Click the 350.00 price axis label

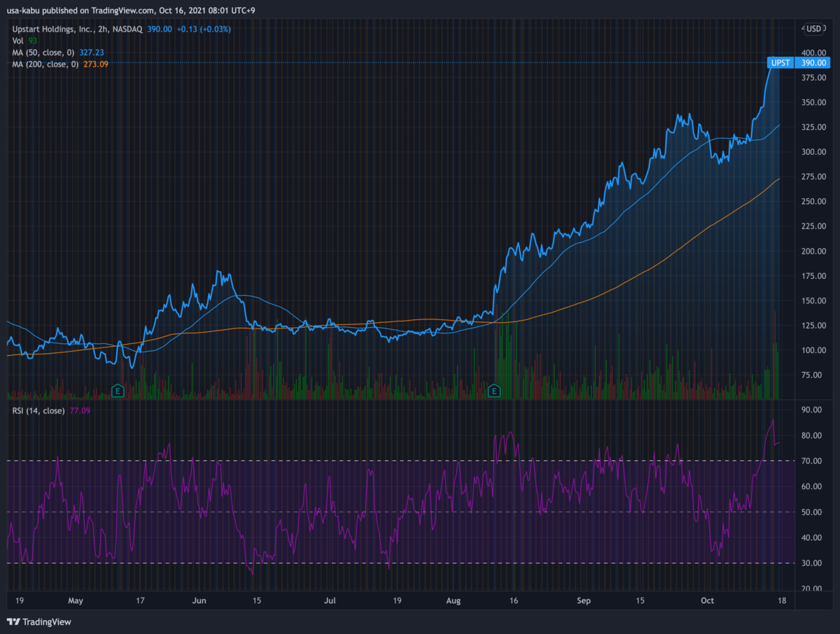pos(815,102)
